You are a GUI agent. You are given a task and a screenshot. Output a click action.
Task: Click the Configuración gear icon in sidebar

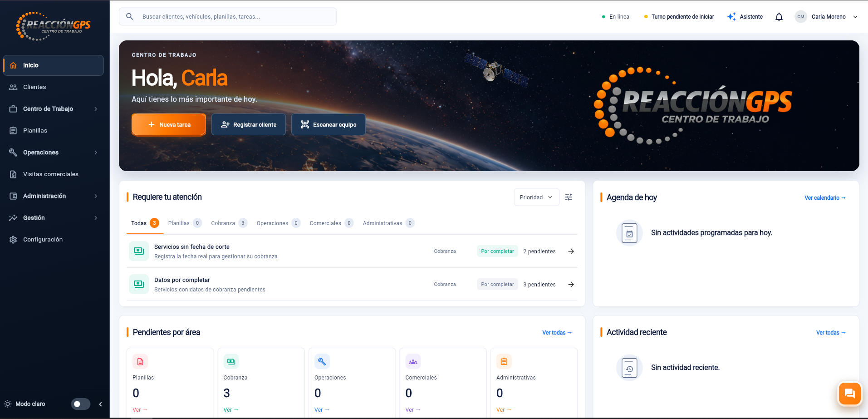pyautogui.click(x=13, y=239)
